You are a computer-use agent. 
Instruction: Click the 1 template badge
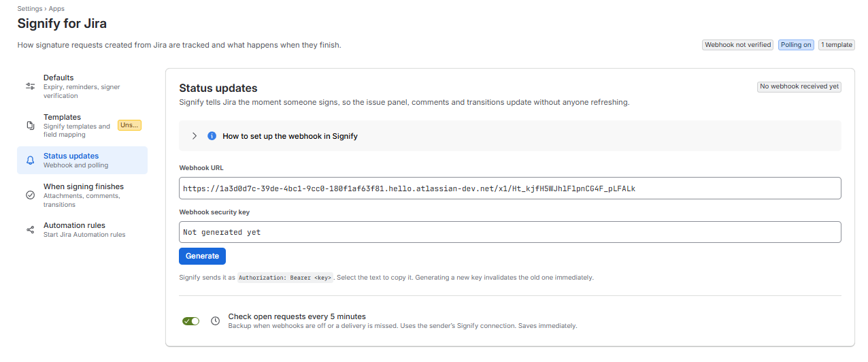point(836,45)
